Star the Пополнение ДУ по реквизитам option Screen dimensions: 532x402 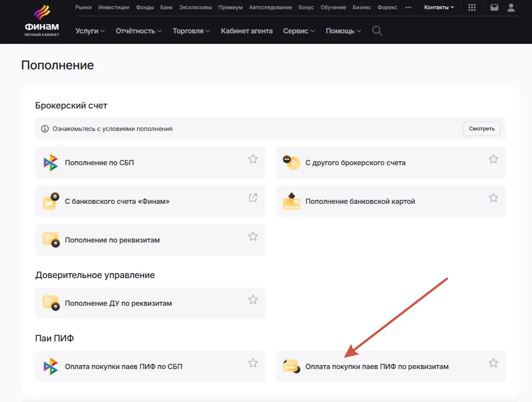(x=253, y=300)
